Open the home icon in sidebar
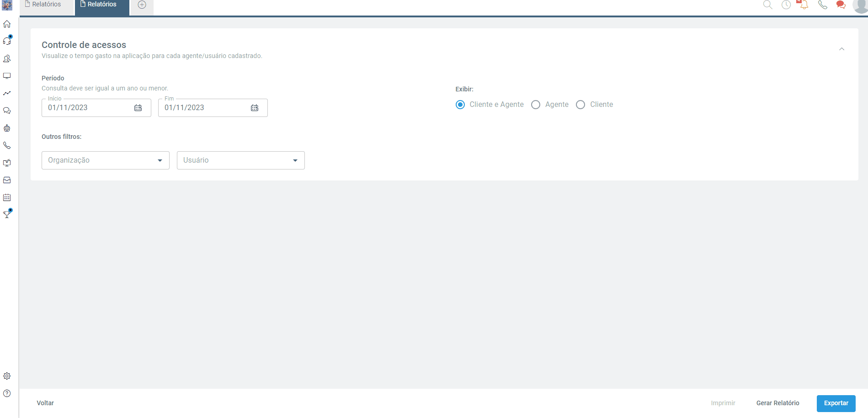 point(7,24)
